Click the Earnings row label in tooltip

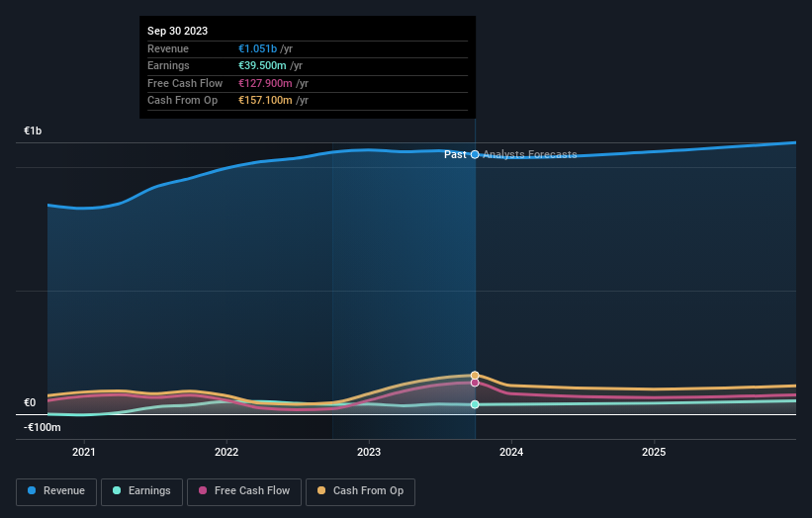coord(168,65)
